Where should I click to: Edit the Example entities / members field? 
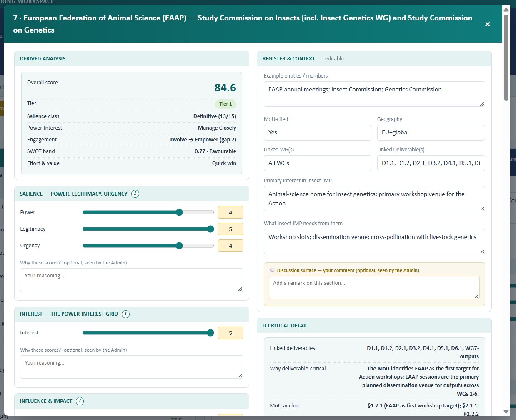tap(374, 94)
